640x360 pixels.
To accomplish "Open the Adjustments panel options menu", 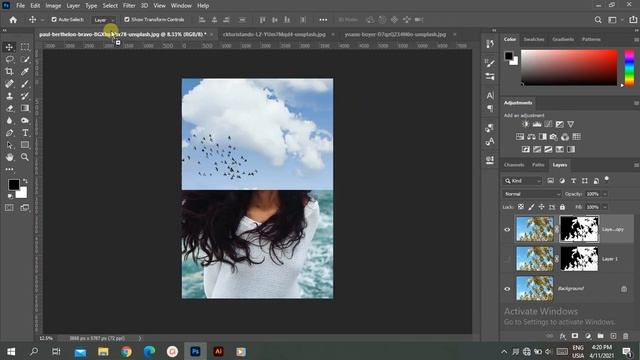I will [636, 103].
